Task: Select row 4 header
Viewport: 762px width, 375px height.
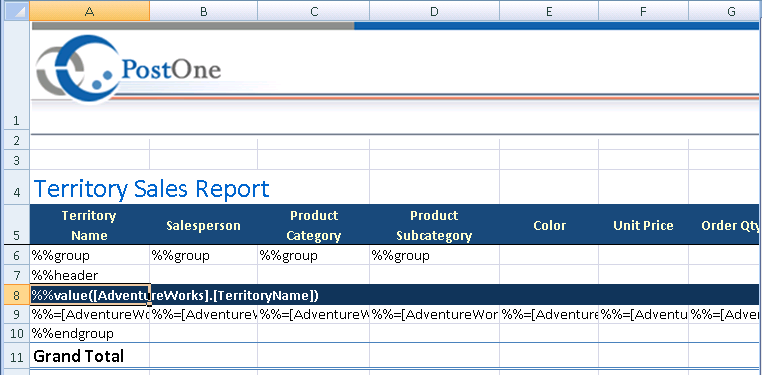Action: pos(16,187)
